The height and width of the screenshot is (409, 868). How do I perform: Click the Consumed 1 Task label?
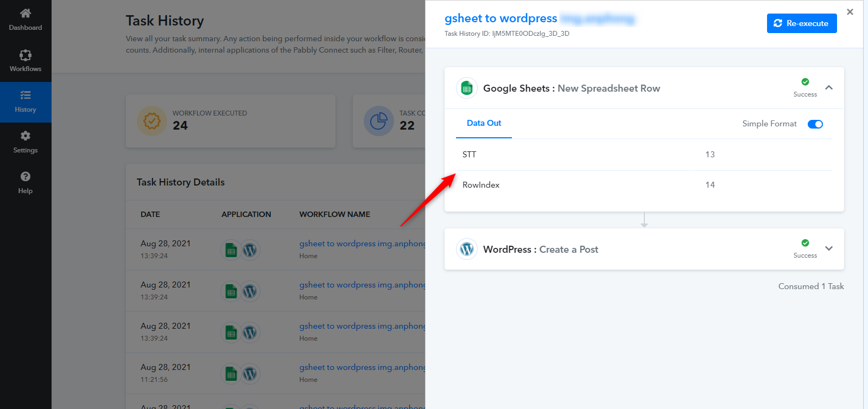[x=811, y=286]
